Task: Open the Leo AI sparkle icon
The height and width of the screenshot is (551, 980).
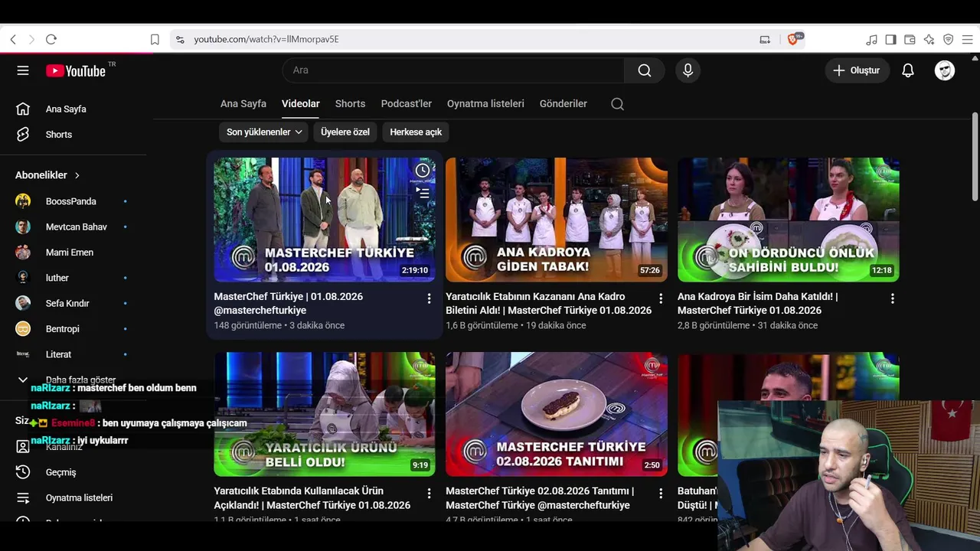Action: pos(929,40)
